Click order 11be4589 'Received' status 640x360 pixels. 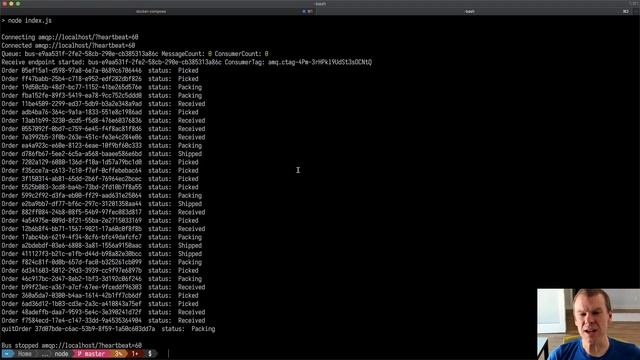coord(191,104)
